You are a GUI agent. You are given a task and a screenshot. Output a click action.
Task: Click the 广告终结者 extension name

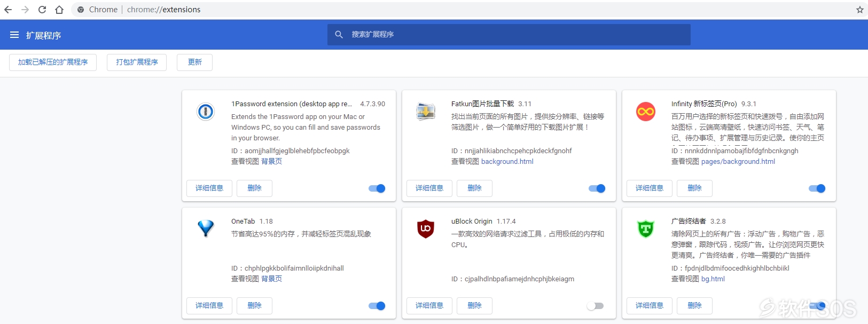[x=689, y=222]
